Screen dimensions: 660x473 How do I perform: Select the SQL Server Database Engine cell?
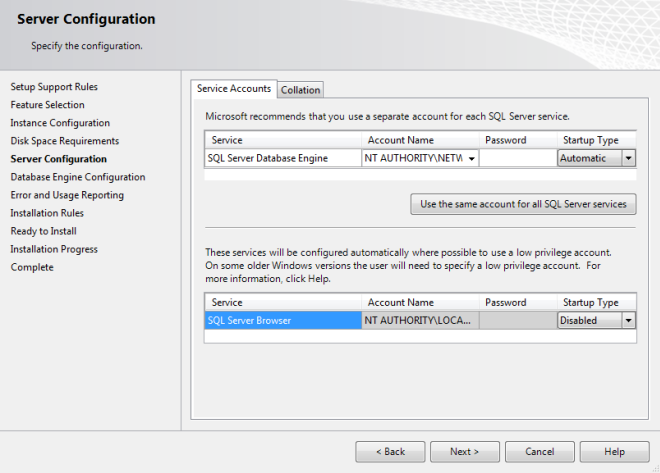283,158
